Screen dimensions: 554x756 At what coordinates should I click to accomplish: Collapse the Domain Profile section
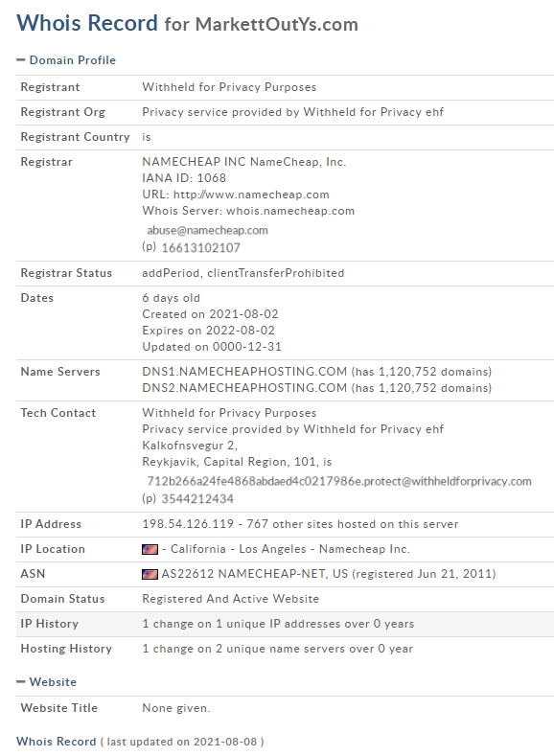pyautogui.click(x=66, y=60)
